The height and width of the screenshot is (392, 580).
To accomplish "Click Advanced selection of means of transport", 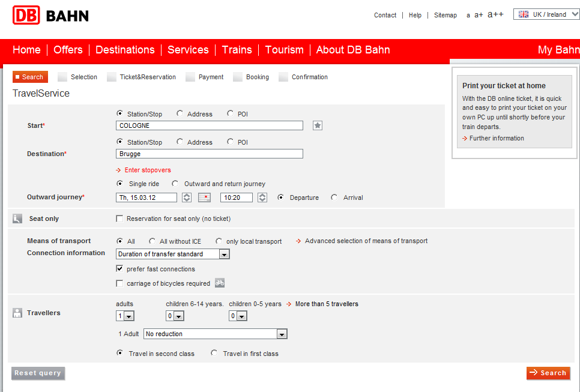I will 362,241.
